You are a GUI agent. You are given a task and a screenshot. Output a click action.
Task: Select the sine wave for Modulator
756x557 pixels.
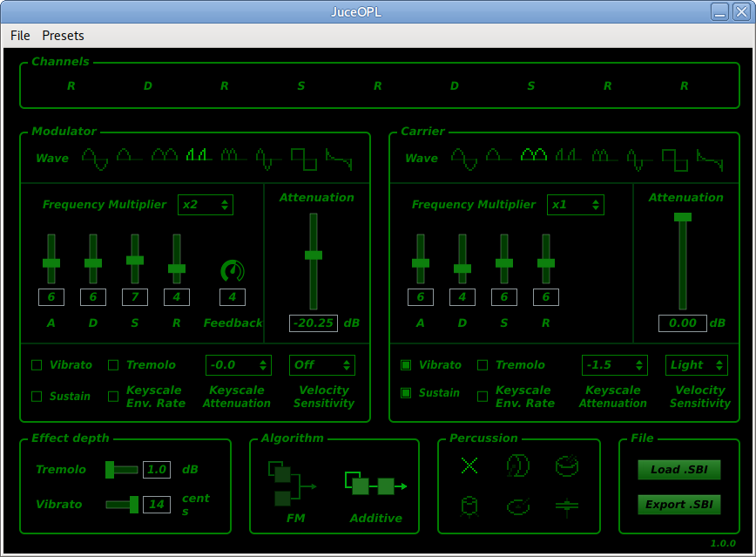pyautogui.click(x=94, y=160)
